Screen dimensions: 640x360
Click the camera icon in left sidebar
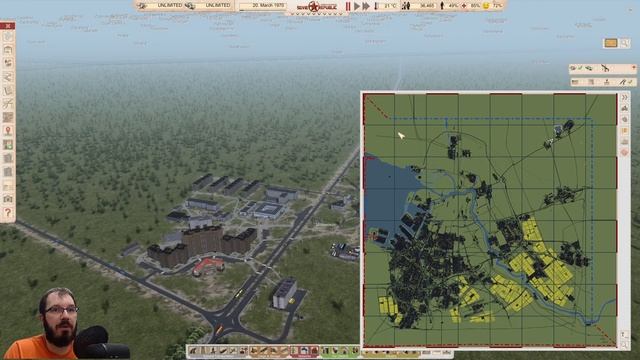8,199
